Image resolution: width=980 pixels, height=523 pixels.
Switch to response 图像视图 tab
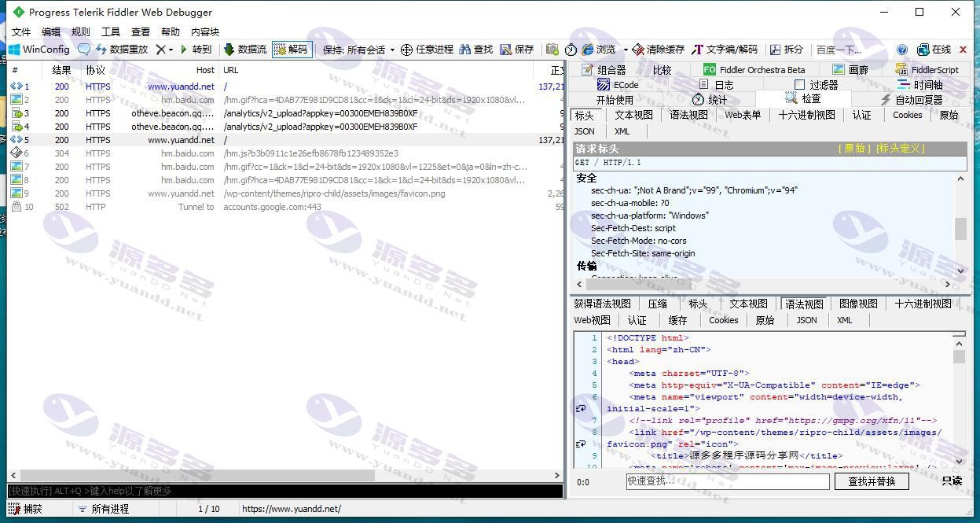click(858, 304)
